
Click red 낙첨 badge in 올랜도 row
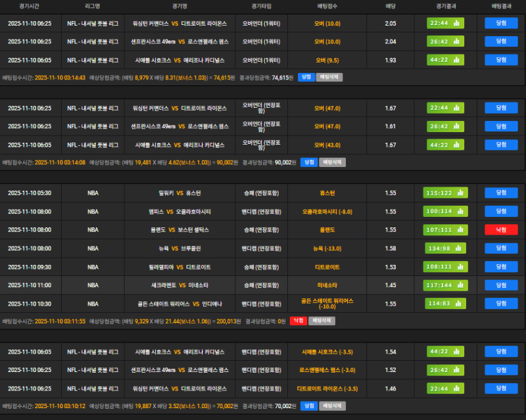pos(501,230)
